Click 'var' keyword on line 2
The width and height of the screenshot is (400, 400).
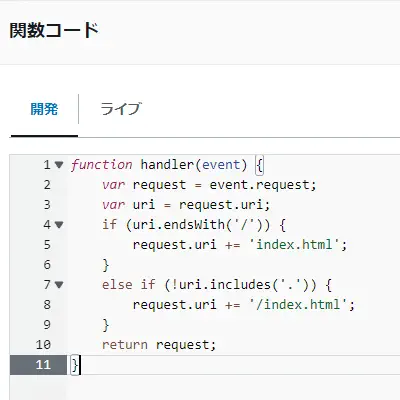click(x=113, y=185)
